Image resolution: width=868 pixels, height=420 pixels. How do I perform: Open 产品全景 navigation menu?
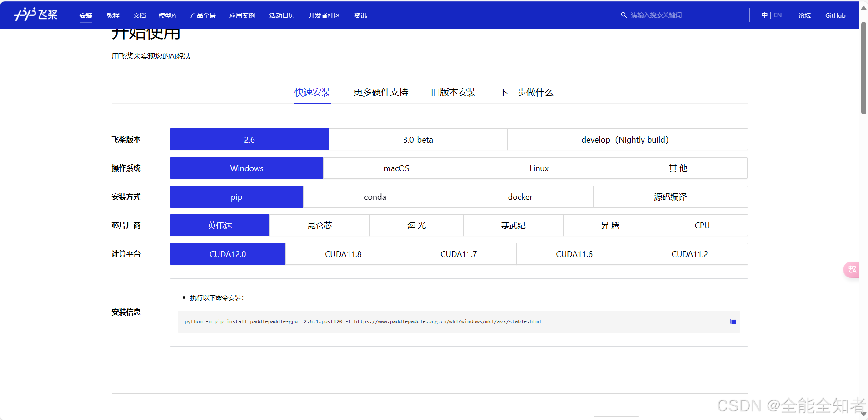tap(203, 15)
